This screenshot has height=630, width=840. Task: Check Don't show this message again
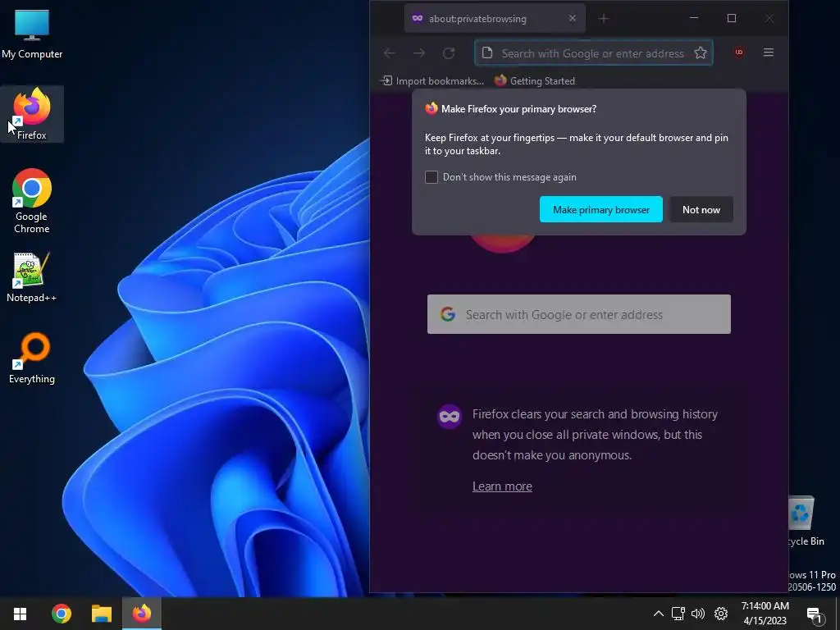click(x=431, y=177)
